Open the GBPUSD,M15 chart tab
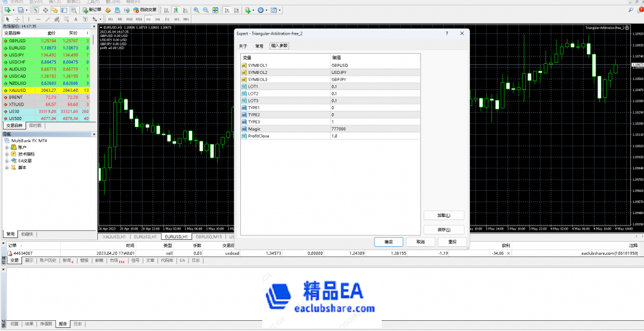This screenshot has height=331, width=644. [x=208, y=237]
